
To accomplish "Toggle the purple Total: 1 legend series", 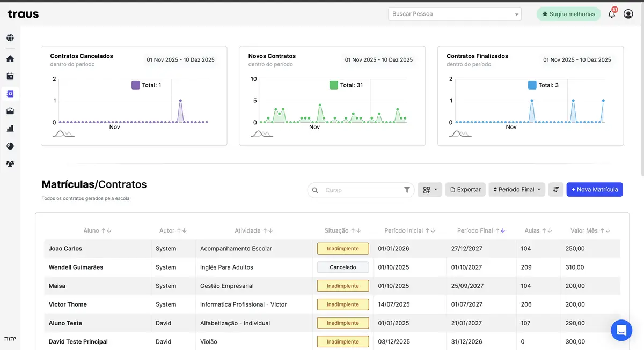I will tap(146, 85).
